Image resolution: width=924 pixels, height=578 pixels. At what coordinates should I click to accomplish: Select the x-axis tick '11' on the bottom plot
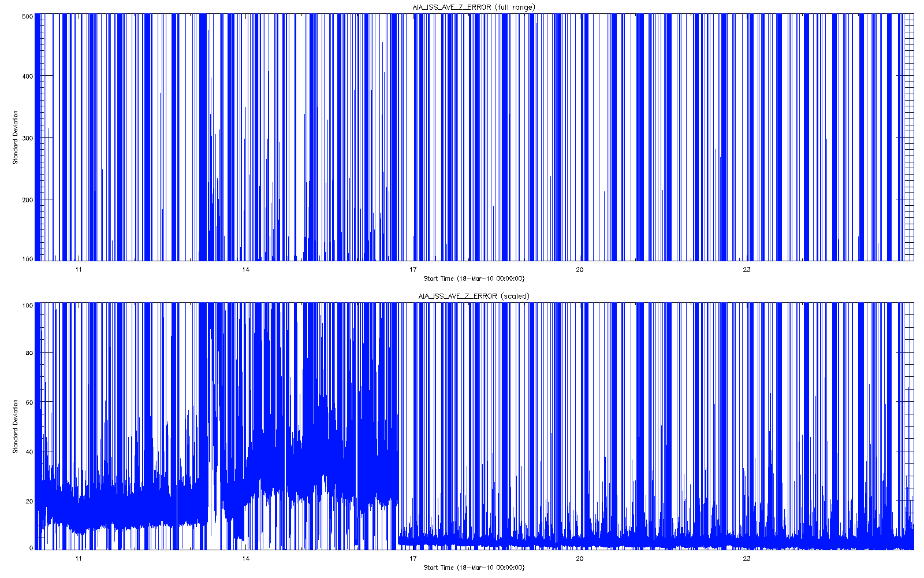(79, 558)
